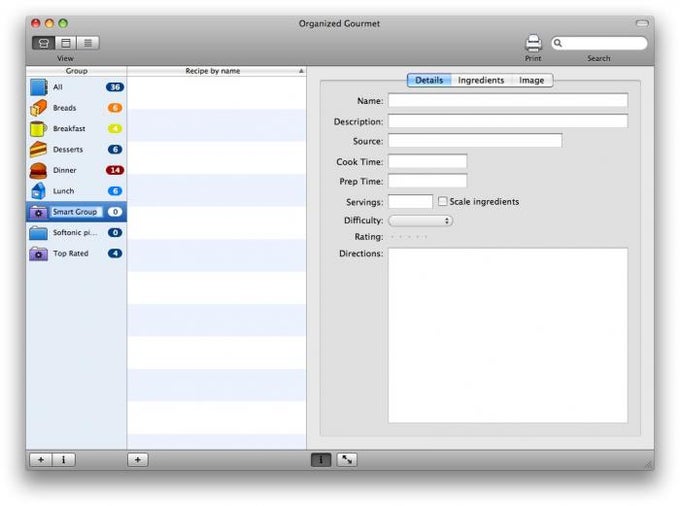Screen dimensions: 680x506
Task: Toggle sort arrow on Recipe by name
Action: click(x=301, y=71)
